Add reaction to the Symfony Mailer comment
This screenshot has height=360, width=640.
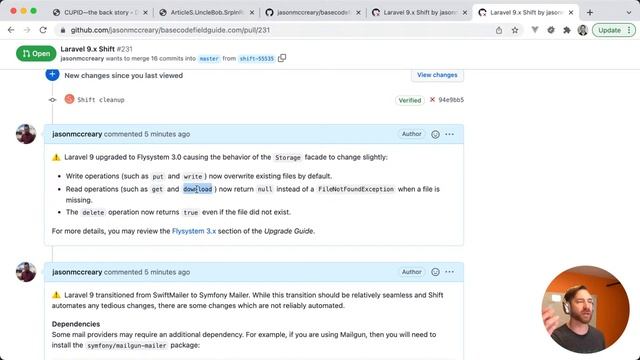[436, 272]
